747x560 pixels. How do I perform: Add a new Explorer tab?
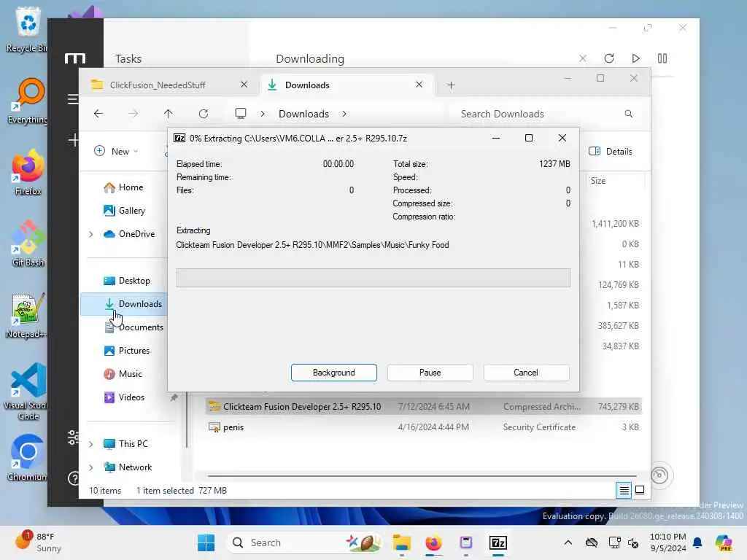(451, 85)
